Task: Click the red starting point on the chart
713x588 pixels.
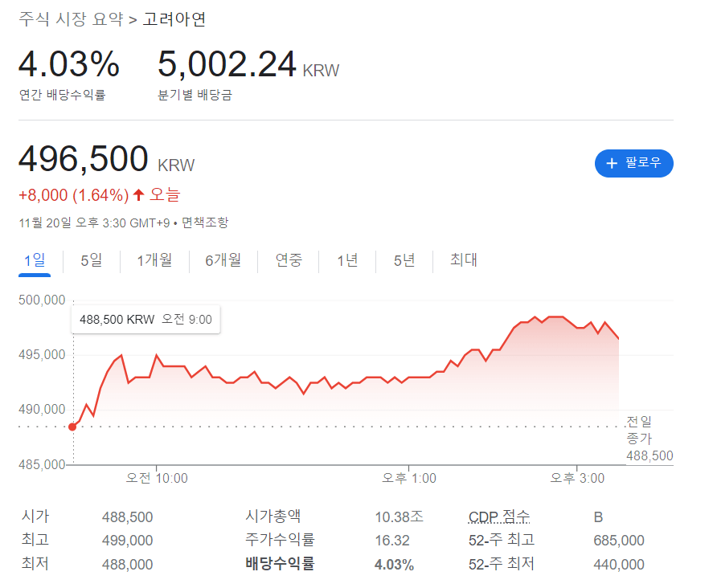Action: [72, 427]
